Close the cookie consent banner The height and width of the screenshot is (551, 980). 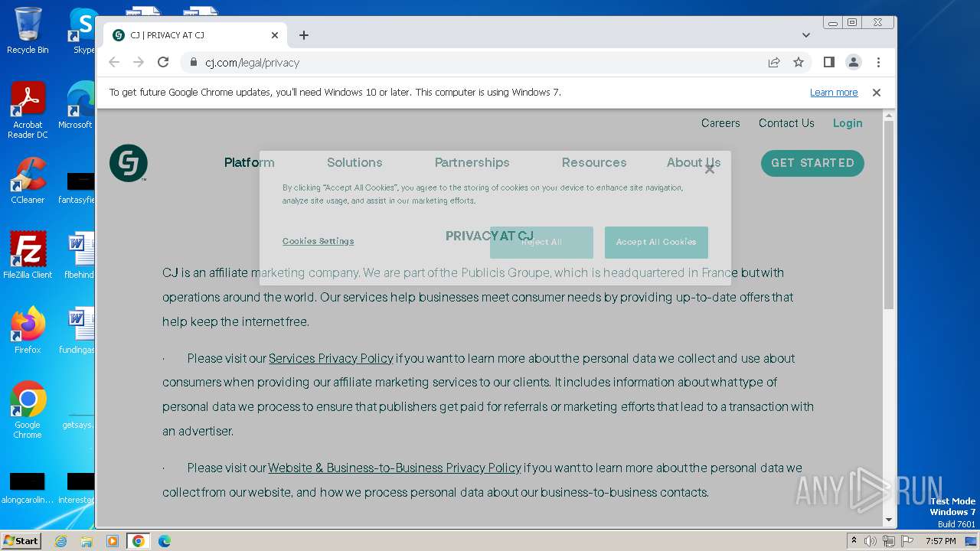(x=710, y=169)
